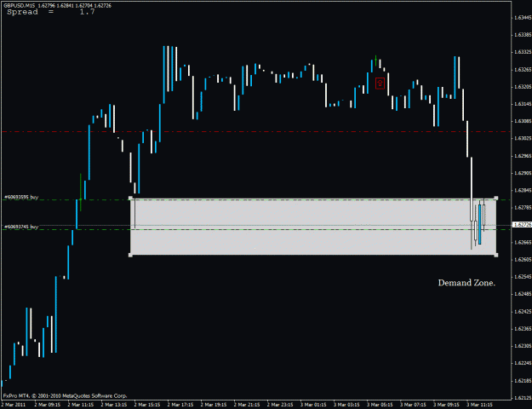Click the '2 Mar 2011' date label
The width and height of the screenshot is (532, 409).
pos(13,405)
